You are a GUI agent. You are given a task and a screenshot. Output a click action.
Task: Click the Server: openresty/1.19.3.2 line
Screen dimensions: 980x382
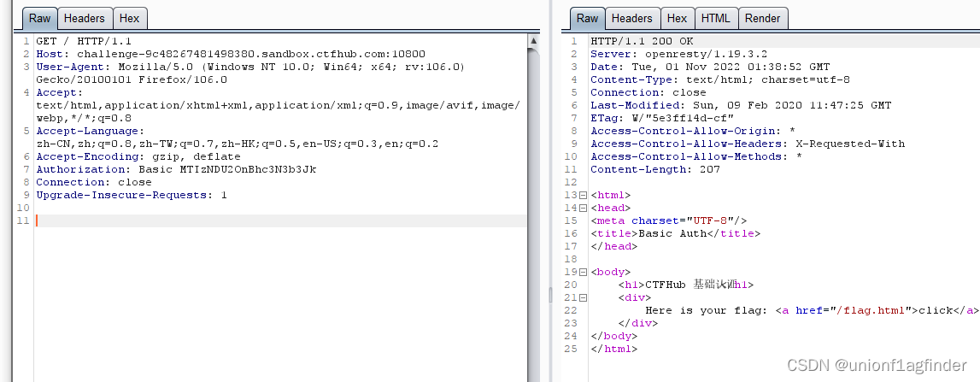pos(678,55)
